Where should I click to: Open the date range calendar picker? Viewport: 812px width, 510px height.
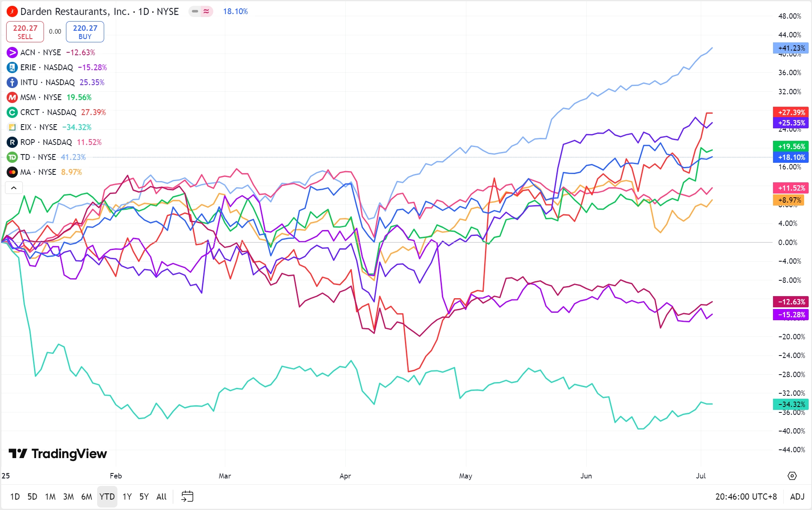[x=188, y=496]
